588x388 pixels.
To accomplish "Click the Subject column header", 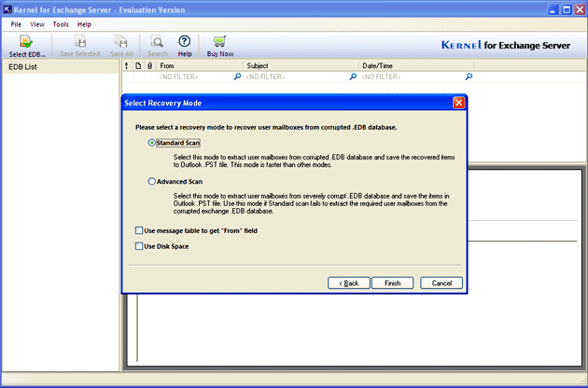I will 301,65.
